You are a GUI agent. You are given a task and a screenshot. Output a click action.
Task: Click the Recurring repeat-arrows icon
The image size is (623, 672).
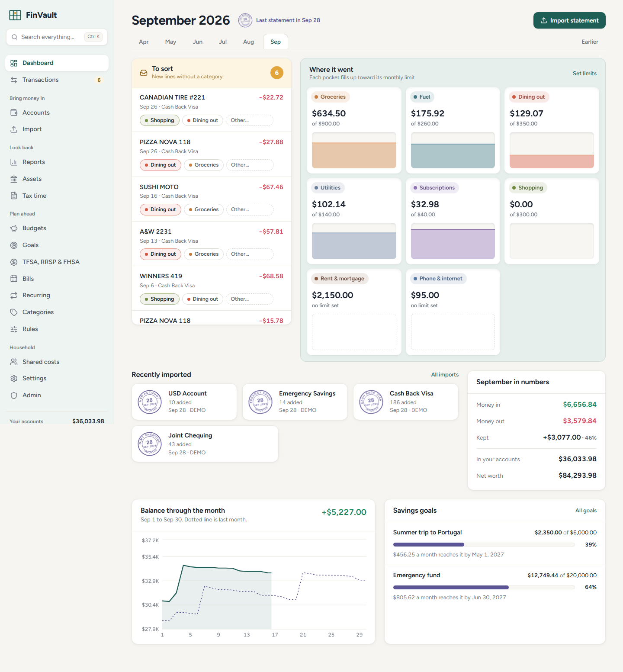(14, 296)
